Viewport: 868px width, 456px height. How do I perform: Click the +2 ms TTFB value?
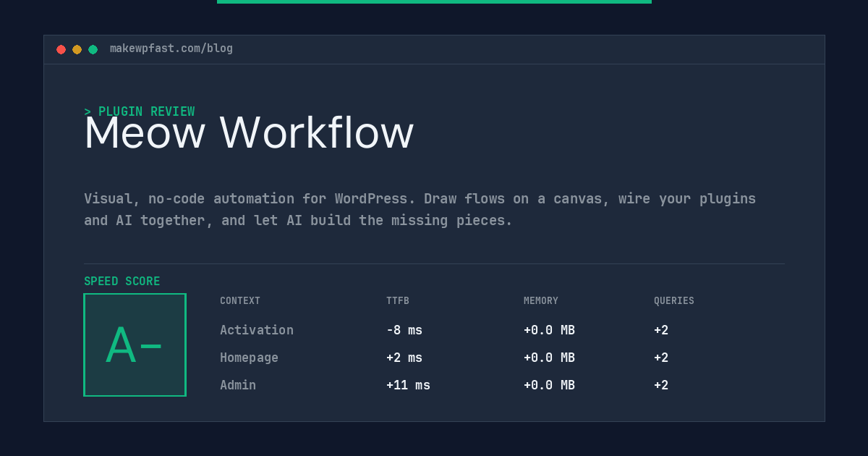click(404, 358)
